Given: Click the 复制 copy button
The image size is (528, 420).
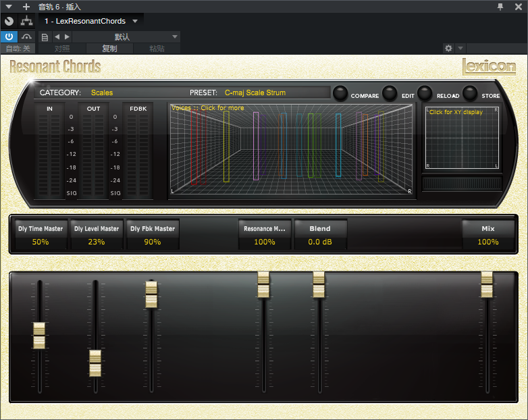Looking at the screenshot, I should coord(110,49).
